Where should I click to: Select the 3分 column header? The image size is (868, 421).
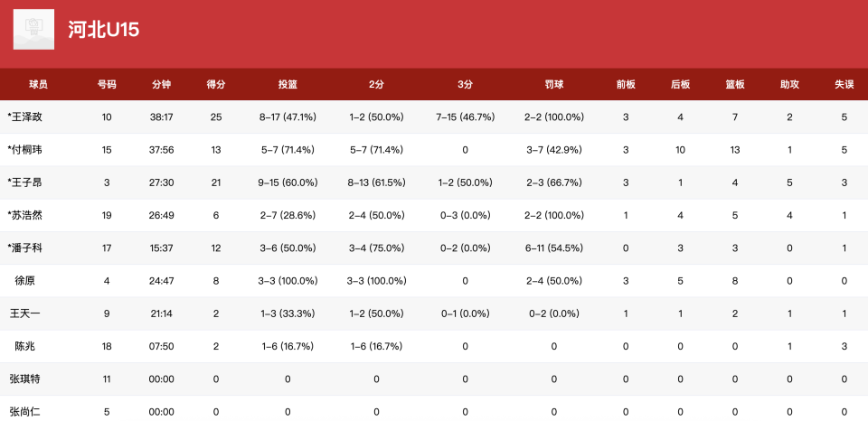(x=465, y=84)
